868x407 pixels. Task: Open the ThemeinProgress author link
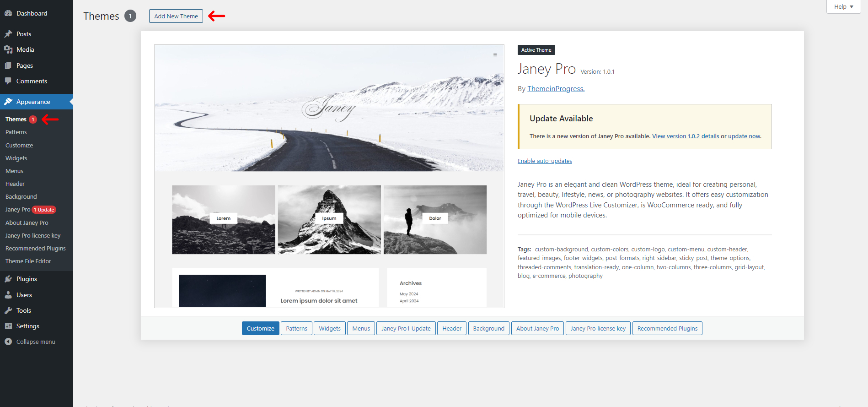point(556,89)
